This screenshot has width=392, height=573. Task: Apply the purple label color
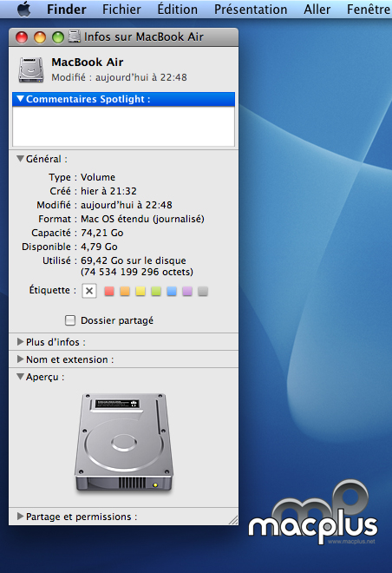coord(187,291)
